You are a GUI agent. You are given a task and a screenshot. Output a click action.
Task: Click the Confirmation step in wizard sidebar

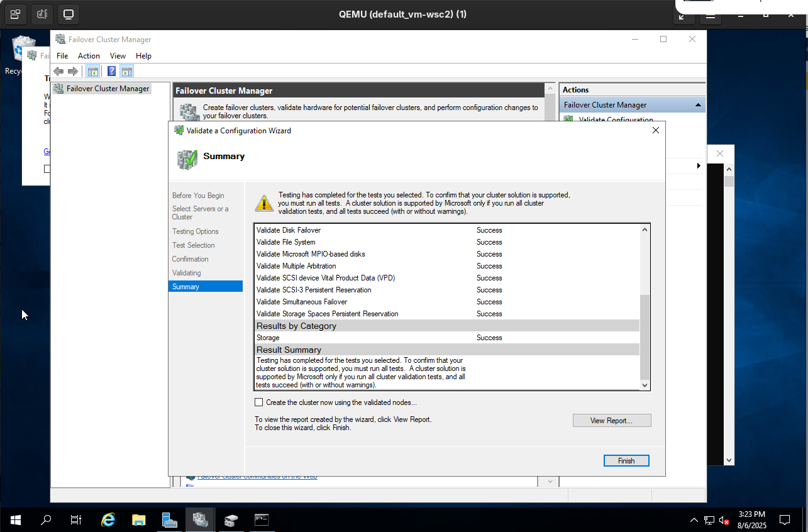coord(191,259)
